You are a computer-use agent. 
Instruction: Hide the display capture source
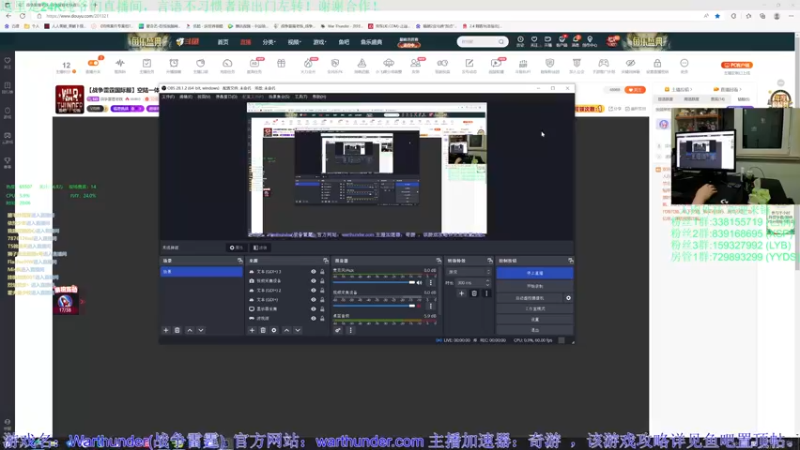313,309
